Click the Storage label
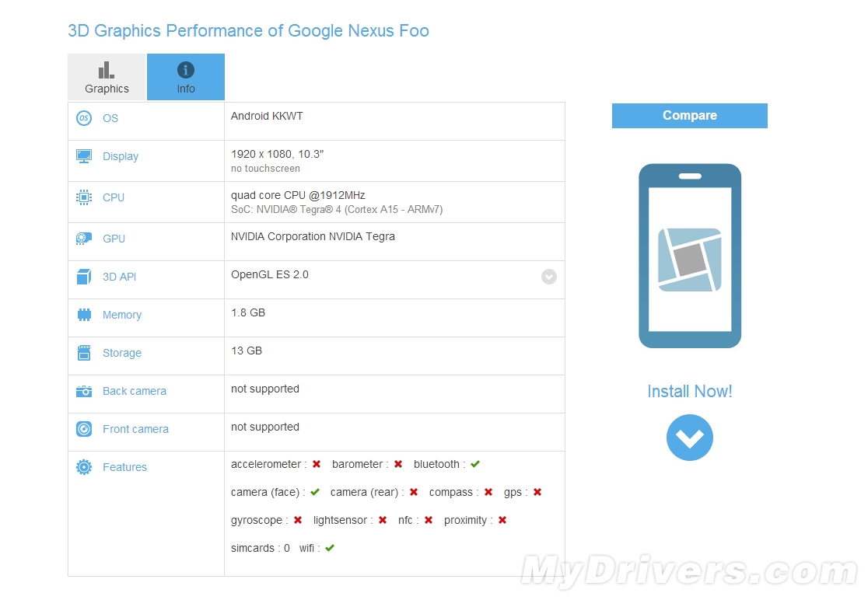Image resolution: width=868 pixels, height=600 pixels. [x=122, y=354]
